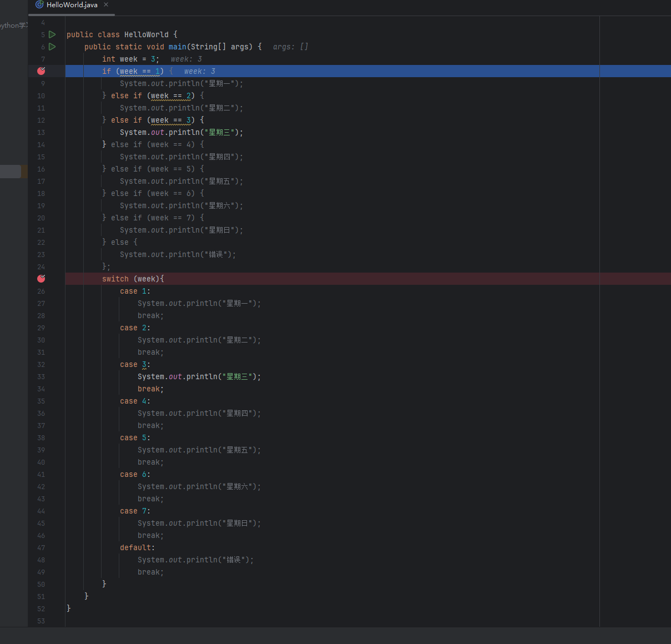
Task: Select the HelloWorld.java tab
Action: (72, 5)
